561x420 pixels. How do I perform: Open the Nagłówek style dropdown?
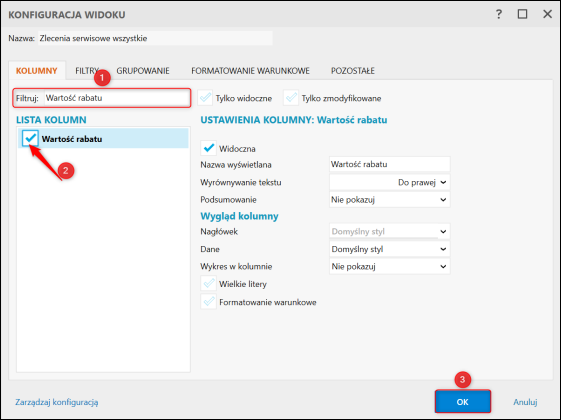pyautogui.click(x=389, y=231)
